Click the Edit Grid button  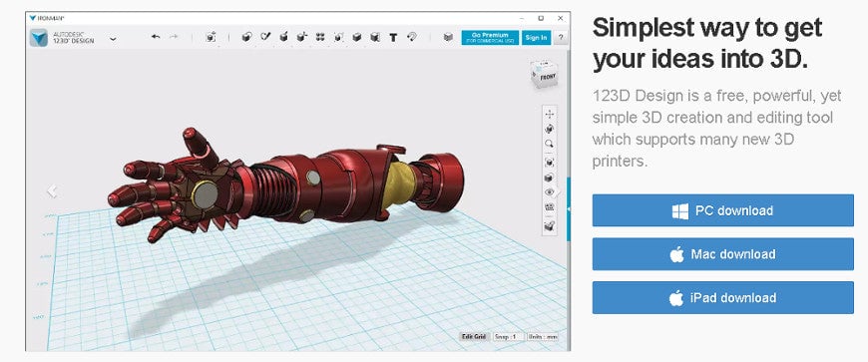pyautogui.click(x=474, y=336)
